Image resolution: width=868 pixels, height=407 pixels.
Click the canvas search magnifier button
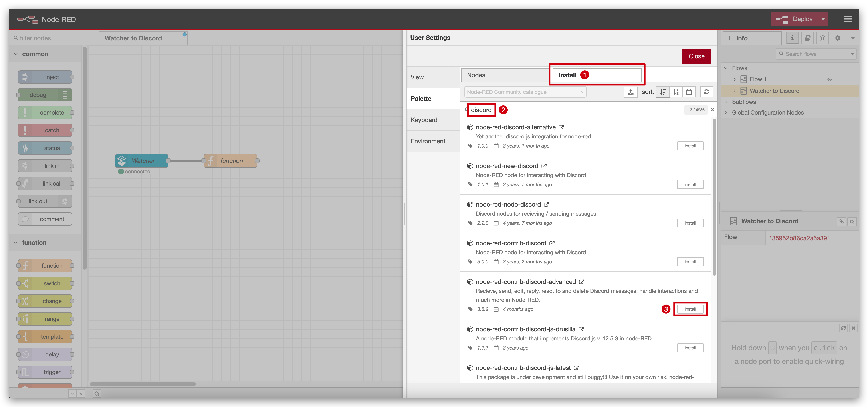97,394
